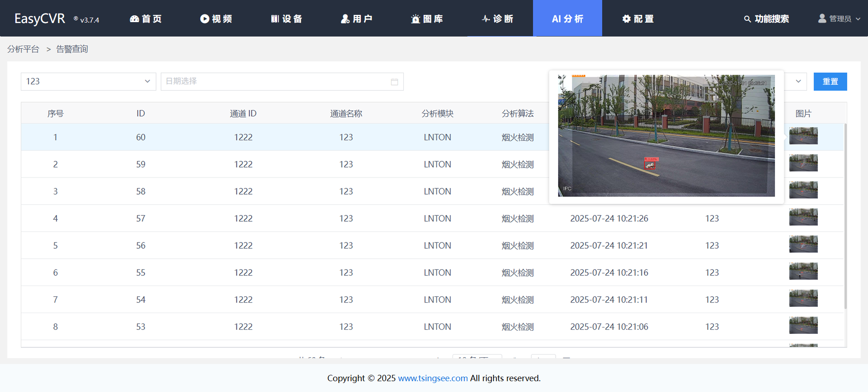Open the 诊断 menu item

(502, 19)
